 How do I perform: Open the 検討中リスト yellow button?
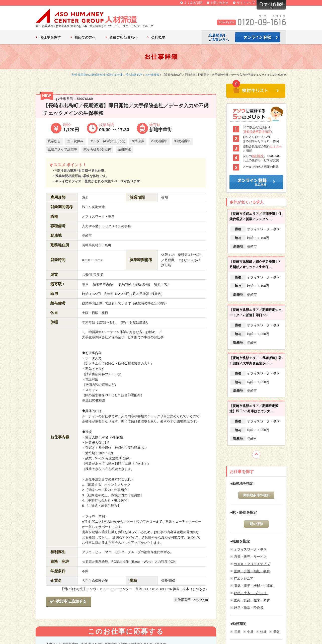(x=256, y=91)
